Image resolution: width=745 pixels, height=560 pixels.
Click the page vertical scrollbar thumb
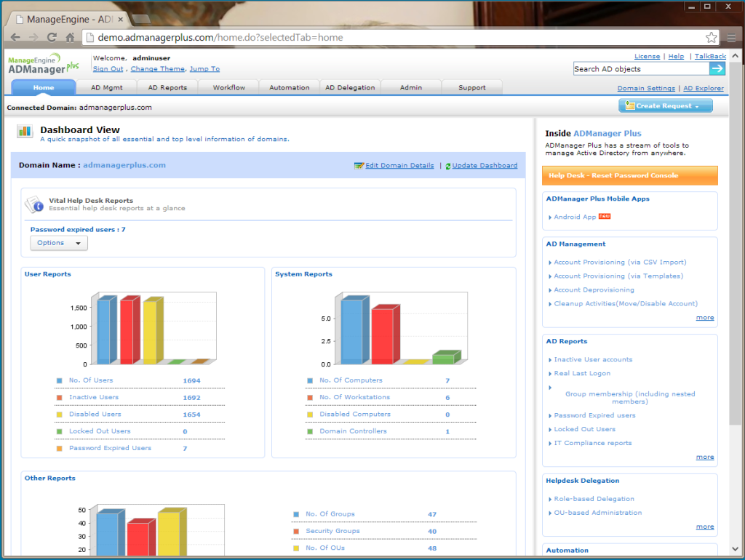pos(735,242)
